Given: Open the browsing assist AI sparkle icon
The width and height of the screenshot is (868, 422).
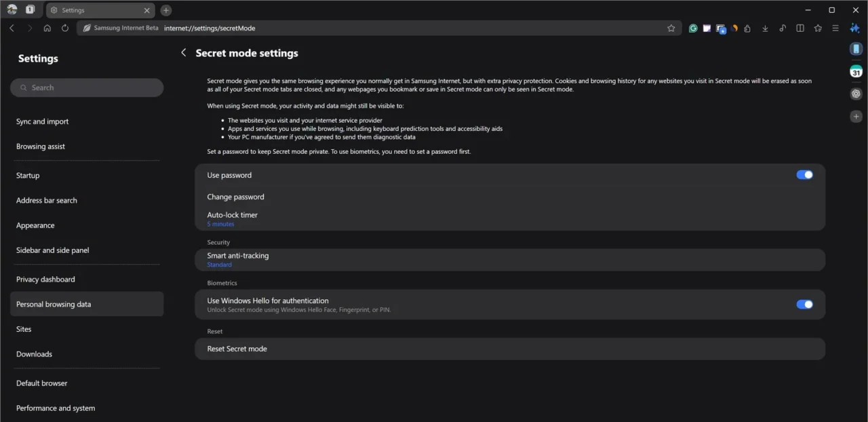Looking at the screenshot, I should click(854, 28).
